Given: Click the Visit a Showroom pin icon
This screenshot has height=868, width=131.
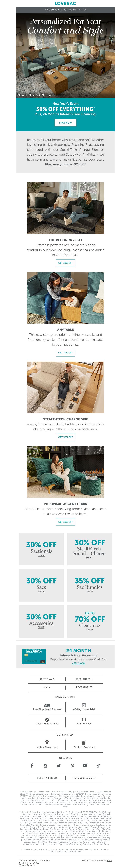Looking at the screenshot, I should (47, 742).
